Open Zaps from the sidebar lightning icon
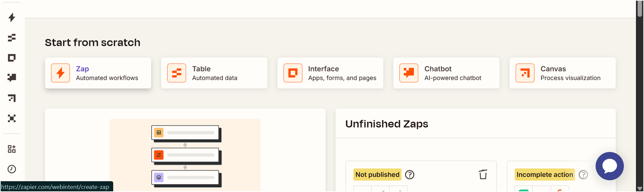The width and height of the screenshot is (644, 192). coord(12,17)
